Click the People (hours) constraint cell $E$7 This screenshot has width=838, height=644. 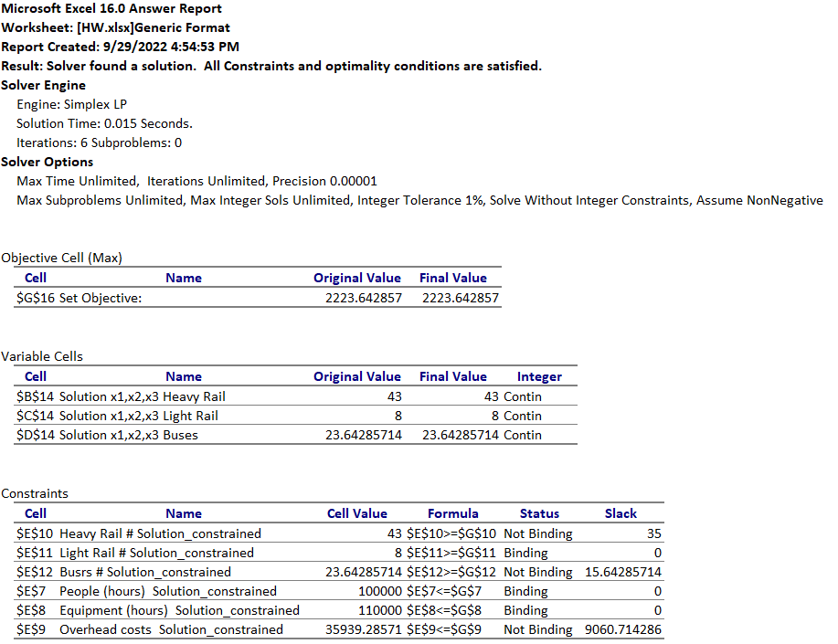tap(34, 591)
